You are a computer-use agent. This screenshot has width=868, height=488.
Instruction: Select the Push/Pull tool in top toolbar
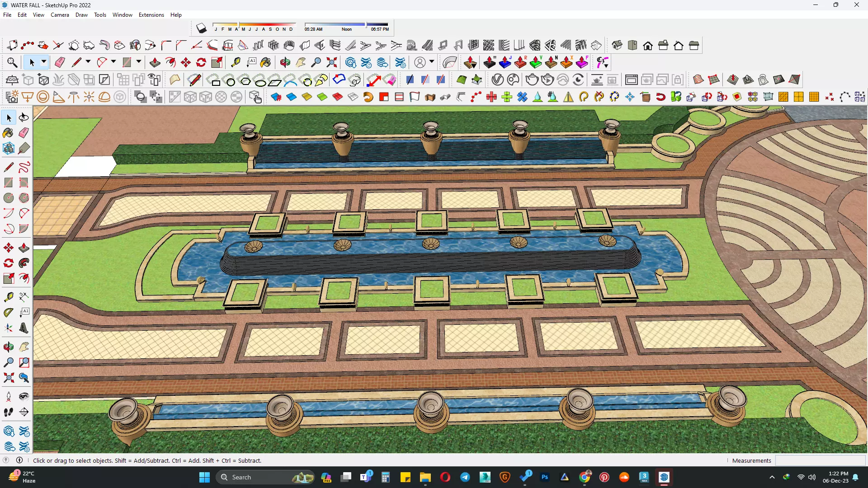click(155, 62)
